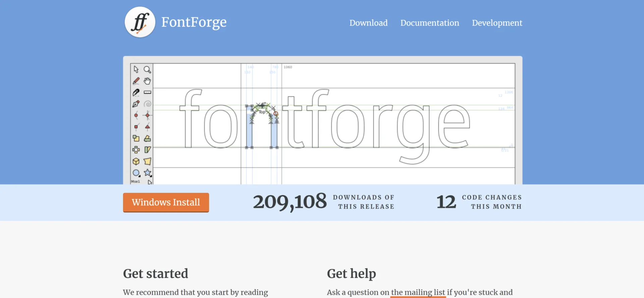Click the FontForge ff logo

(140, 22)
